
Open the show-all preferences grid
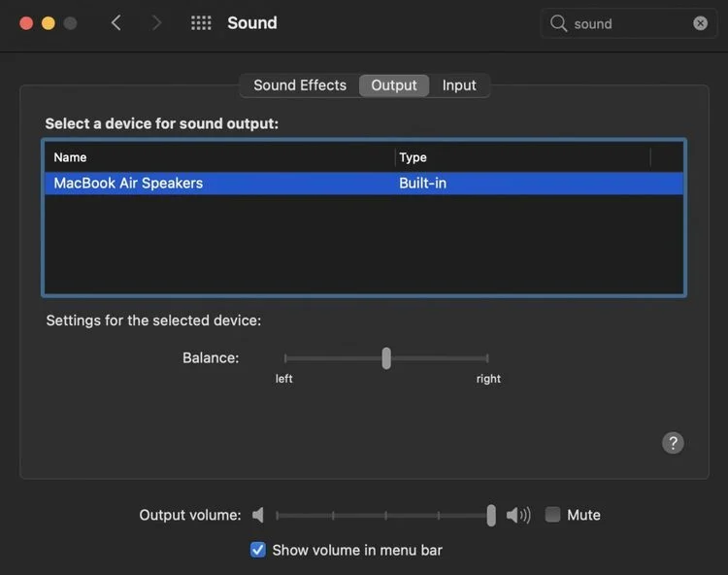[201, 22]
